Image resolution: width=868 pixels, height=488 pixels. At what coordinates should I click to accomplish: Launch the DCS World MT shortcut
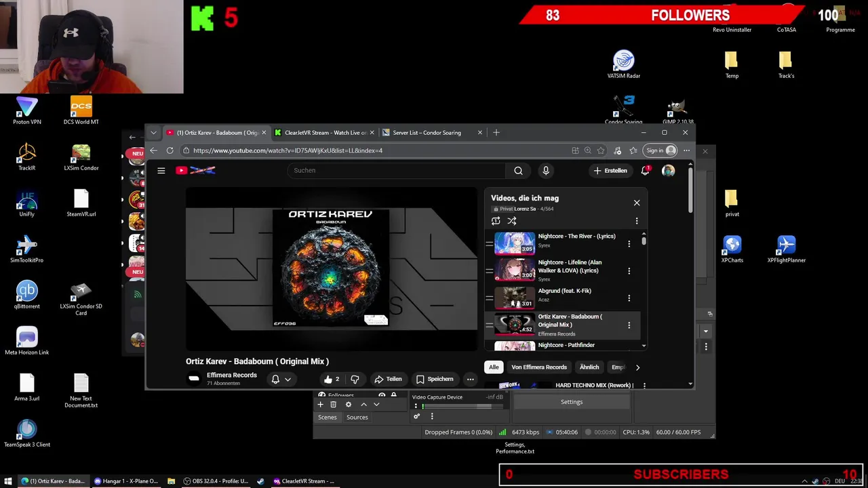[81, 110]
